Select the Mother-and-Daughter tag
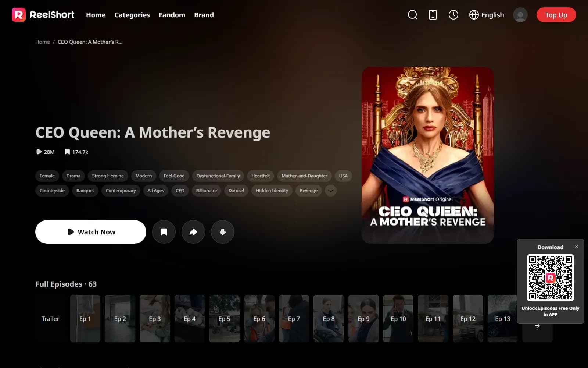588x368 pixels. pyautogui.click(x=304, y=176)
